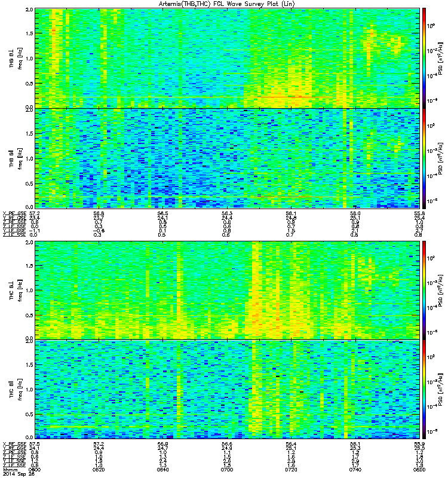Viewport: 448px width, 478px height.
Task: Click the plot title 'Artemis(THB,THC) FGL Wave Survey Plot (Lin)'
Action: click(x=226, y=4)
